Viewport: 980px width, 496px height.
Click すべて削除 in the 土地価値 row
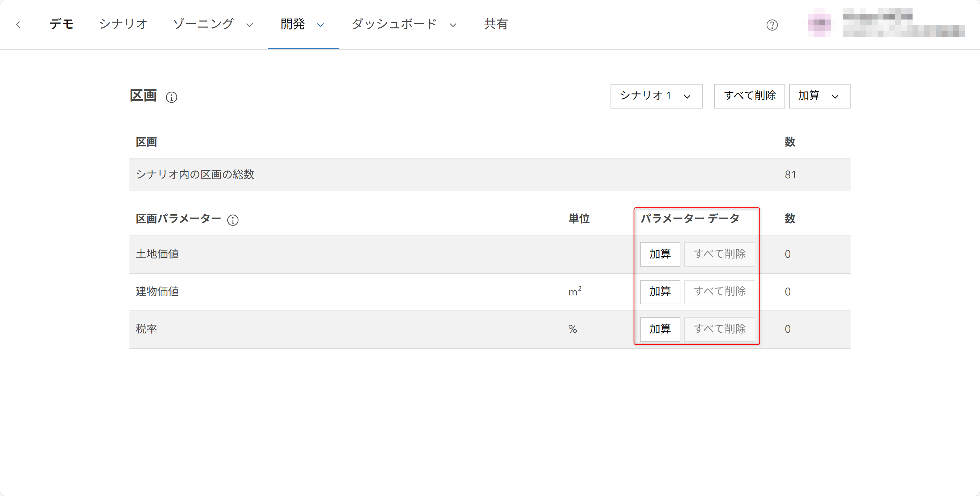coord(719,254)
